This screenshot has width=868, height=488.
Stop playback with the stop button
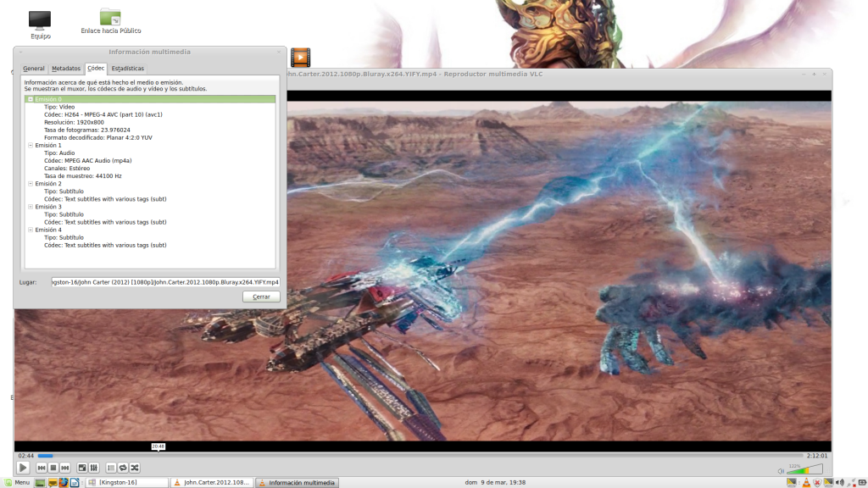tap(53, 468)
